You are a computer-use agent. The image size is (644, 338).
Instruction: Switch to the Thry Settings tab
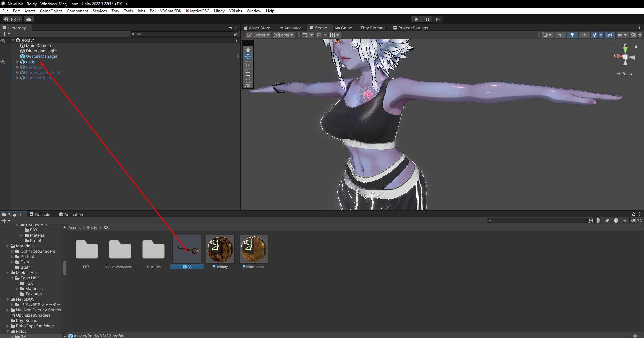373,28
